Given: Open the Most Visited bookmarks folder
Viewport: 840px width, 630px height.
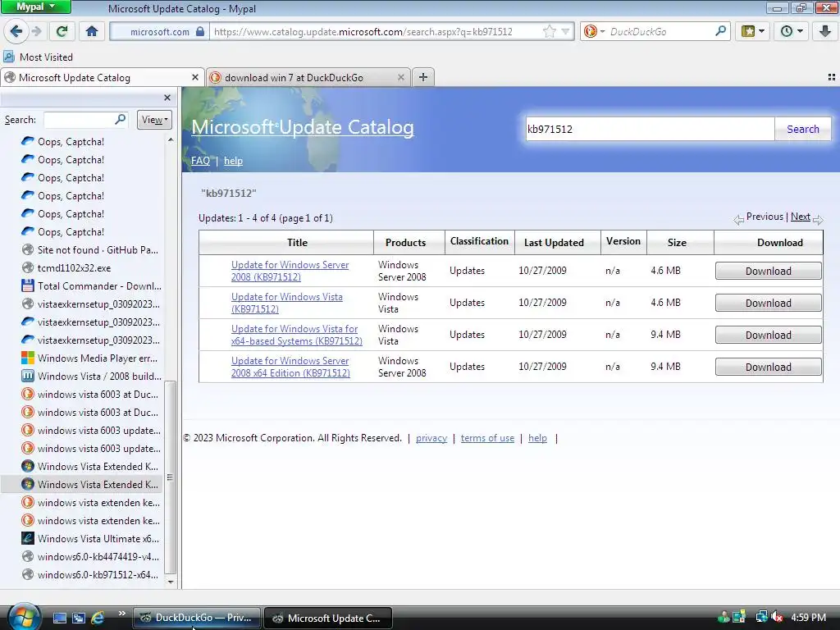Looking at the screenshot, I should pyautogui.click(x=38, y=57).
